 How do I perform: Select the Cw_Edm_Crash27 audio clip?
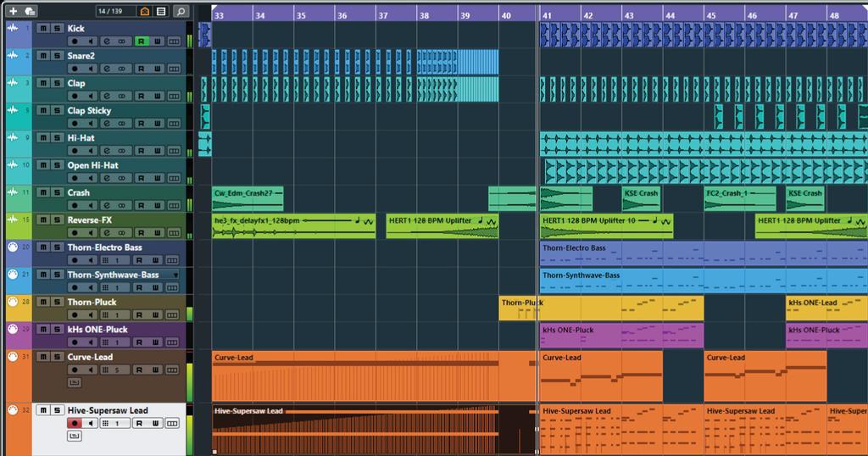click(x=248, y=198)
